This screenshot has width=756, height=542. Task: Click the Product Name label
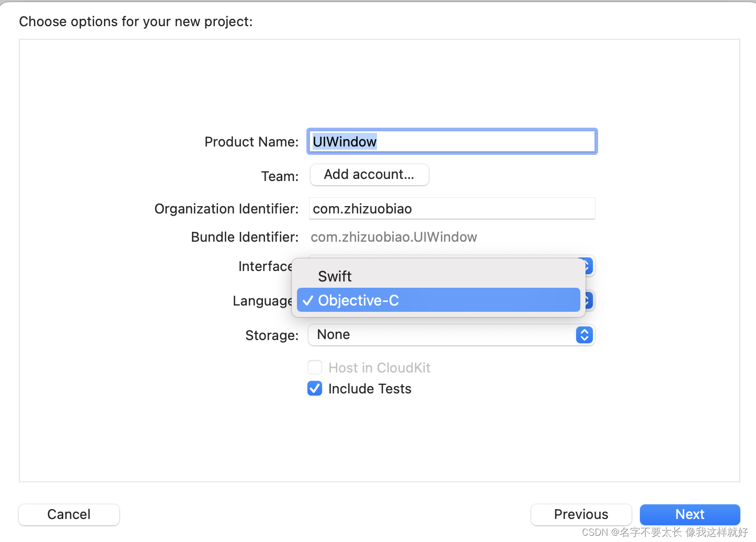tap(251, 142)
